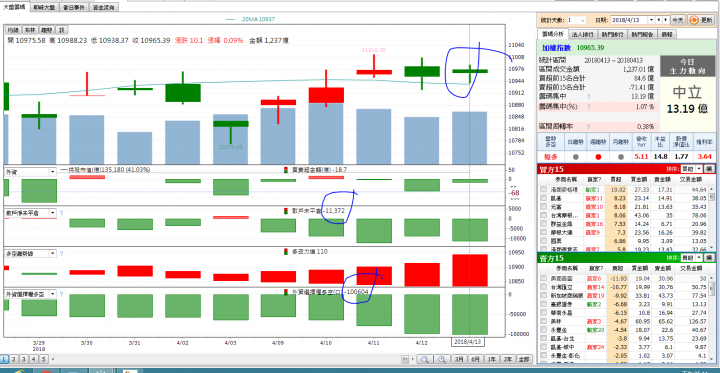Image resolution: width=720 pixels, height=373 pixels.
Task: Open the 日期 date picker dropdown arrow
Action: click(x=651, y=20)
